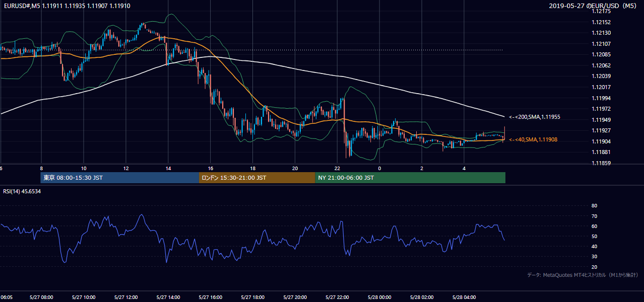Click the RSI(14) 45.6534 indicator label
Screen dimensions: 644x302
22,191
